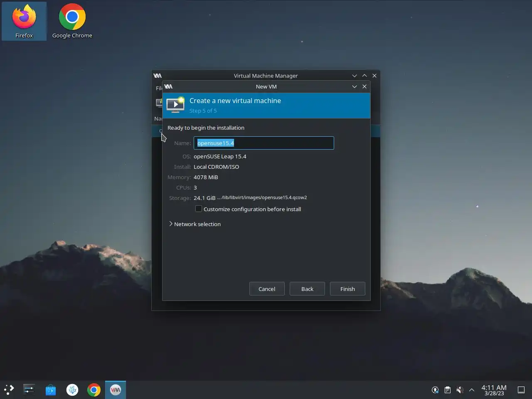The image size is (532, 399).
Task: Expand hidden system tray icons
Action: pyautogui.click(x=472, y=390)
